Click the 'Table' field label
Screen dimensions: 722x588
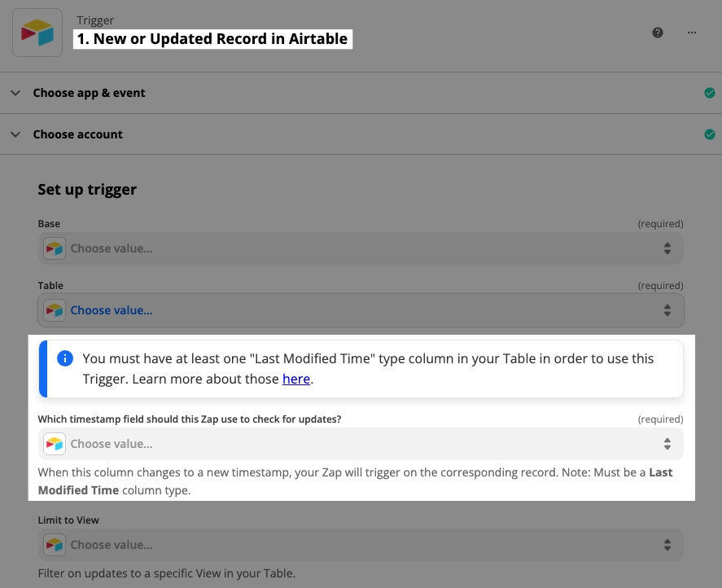pos(50,285)
